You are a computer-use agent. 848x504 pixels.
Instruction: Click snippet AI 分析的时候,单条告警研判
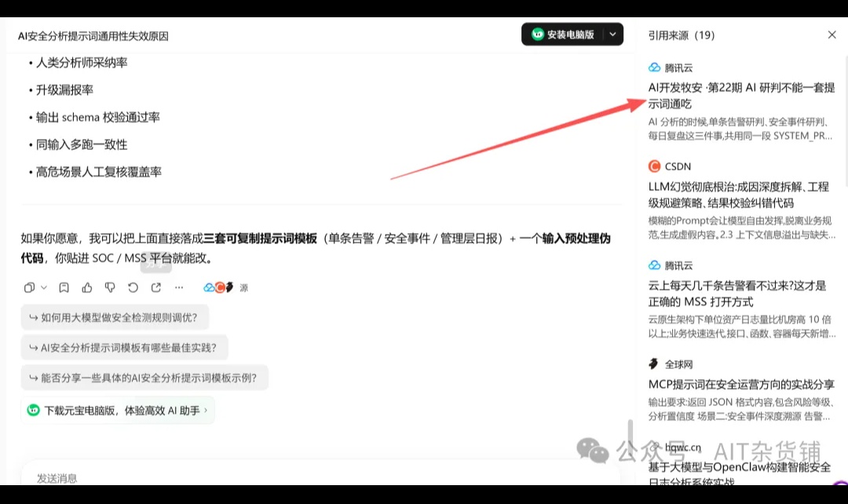coord(740,129)
